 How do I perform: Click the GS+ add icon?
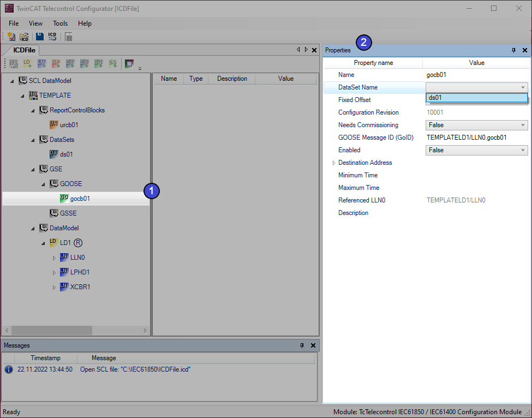pyautogui.click(x=112, y=63)
